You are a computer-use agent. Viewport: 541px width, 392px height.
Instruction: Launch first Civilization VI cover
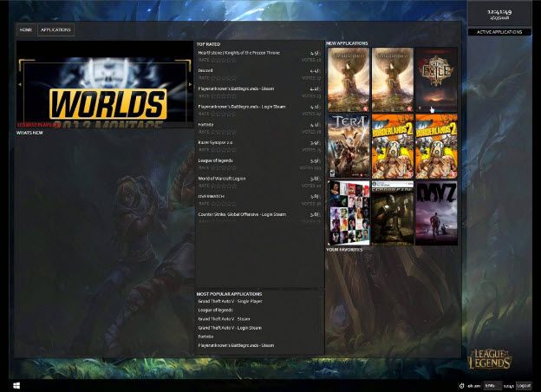tap(349, 80)
